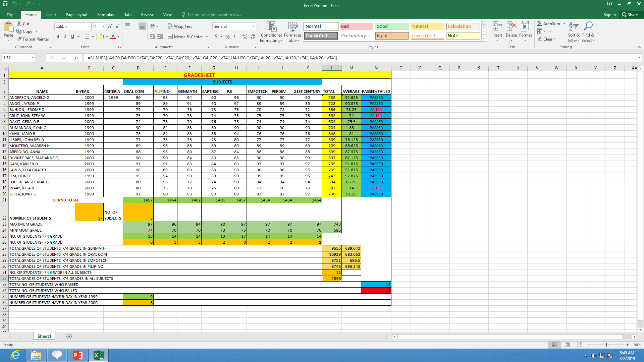Click the AutoSum sigma icon
The image size is (644, 362).
pos(539,23)
